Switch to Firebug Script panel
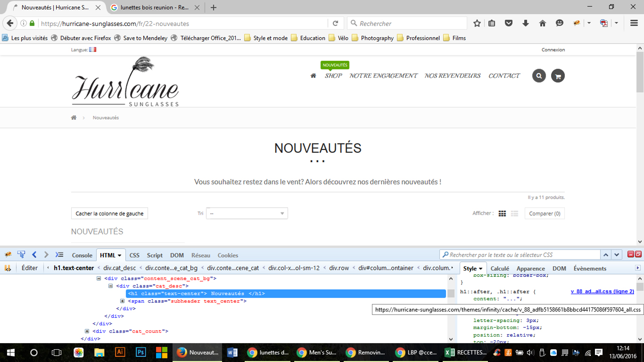Viewport: 644px width, 362px height. coord(155,255)
